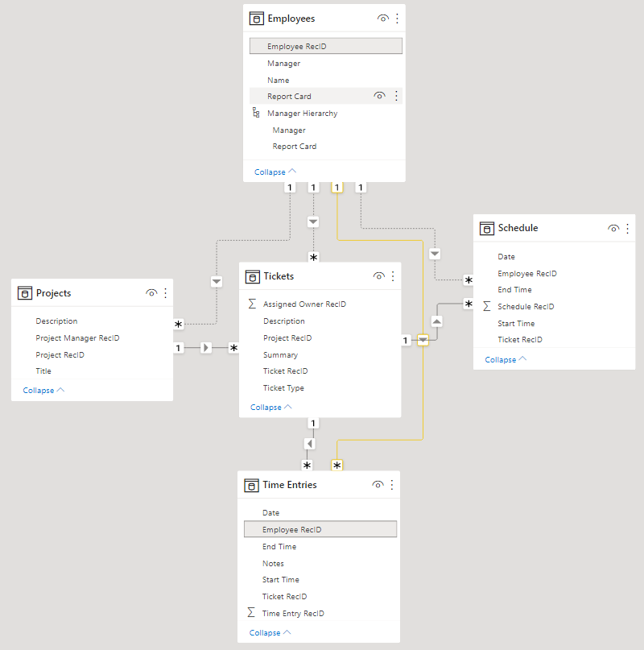Image resolution: width=644 pixels, height=650 pixels.
Task: Select highlighted yellow relationship filter arrow
Action: pos(423,340)
